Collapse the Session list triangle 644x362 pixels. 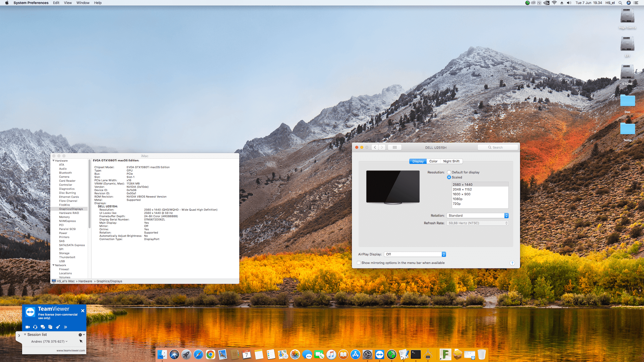coord(25,335)
